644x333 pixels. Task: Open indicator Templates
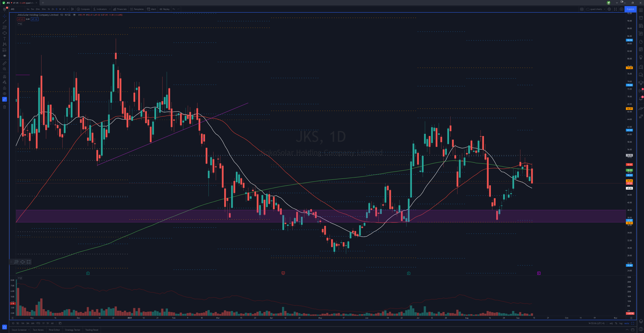point(137,9)
